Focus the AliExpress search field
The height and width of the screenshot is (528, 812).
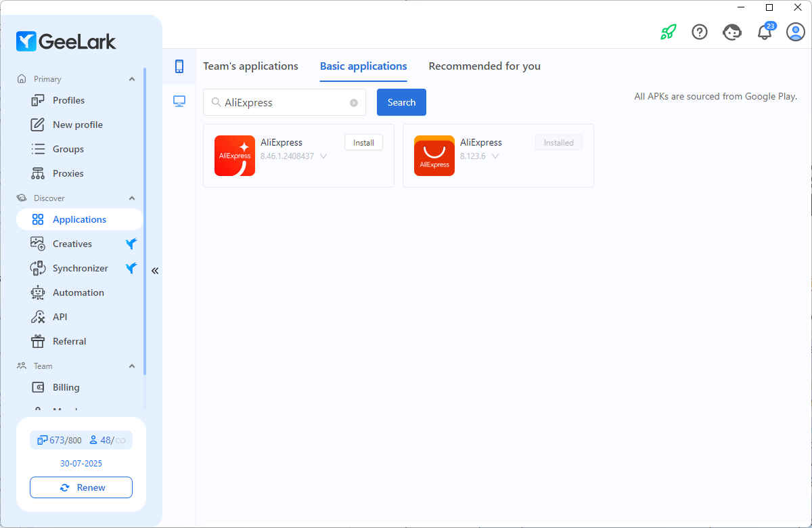(x=284, y=102)
